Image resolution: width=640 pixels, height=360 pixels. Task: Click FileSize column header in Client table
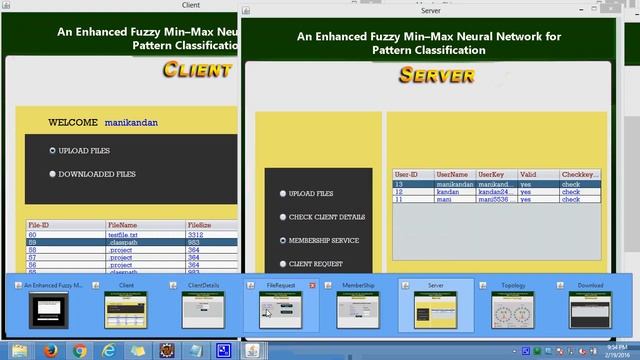211,225
